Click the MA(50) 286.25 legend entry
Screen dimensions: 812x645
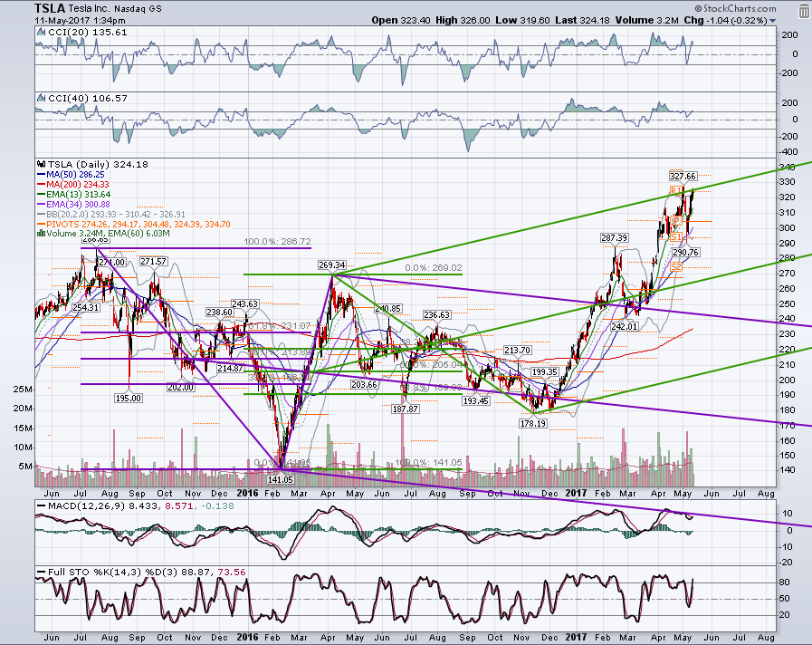click(71, 175)
